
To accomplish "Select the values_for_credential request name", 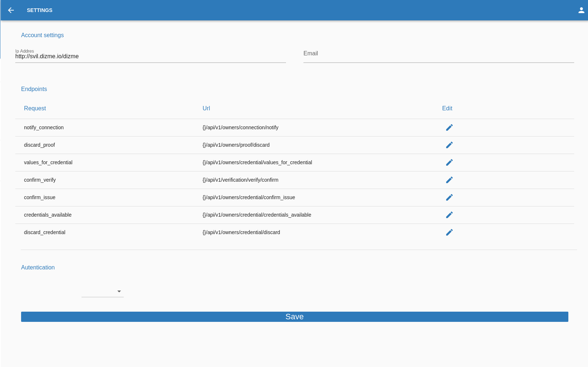I will pyautogui.click(x=48, y=162).
